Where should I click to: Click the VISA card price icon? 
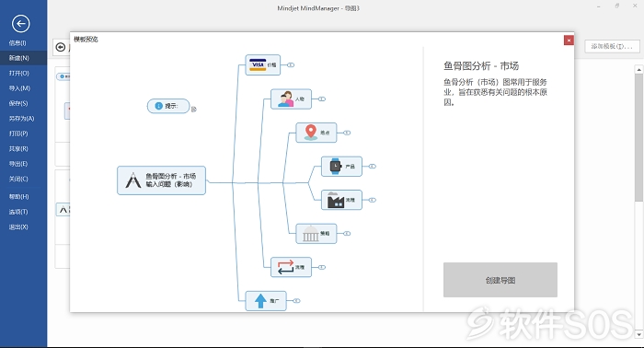[258, 65]
